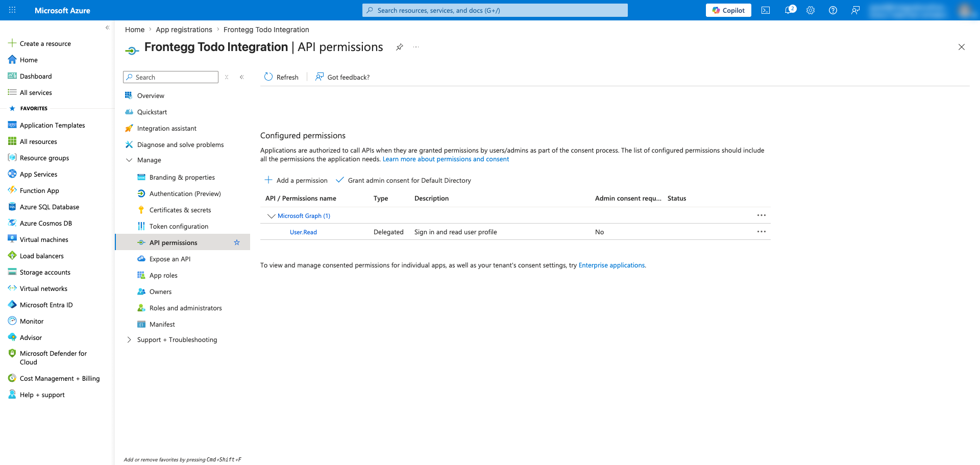The width and height of the screenshot is (980, 465).
Task: Open portal settings gear
Action: coord(811,10)
